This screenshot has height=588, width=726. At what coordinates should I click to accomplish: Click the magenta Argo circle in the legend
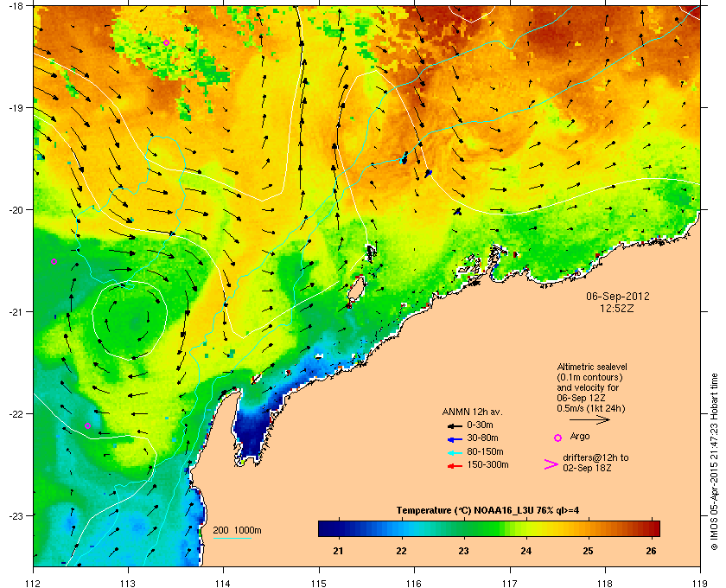[557, 438]
